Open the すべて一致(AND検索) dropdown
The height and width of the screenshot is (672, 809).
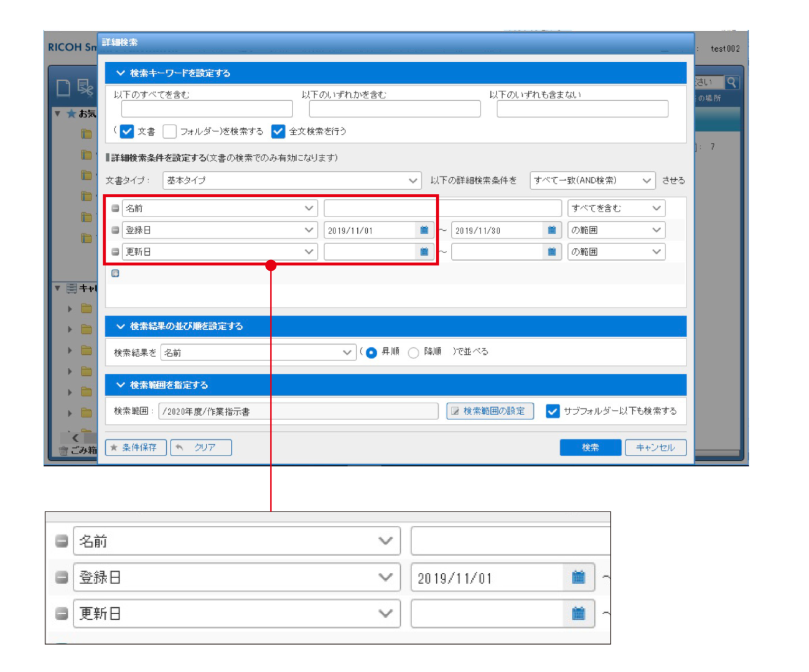pos(594,180)
